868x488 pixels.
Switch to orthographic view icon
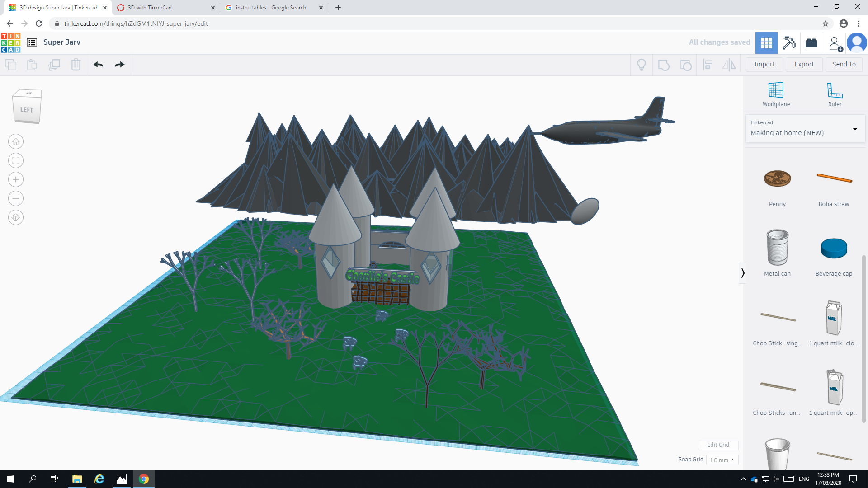point(16,217)
